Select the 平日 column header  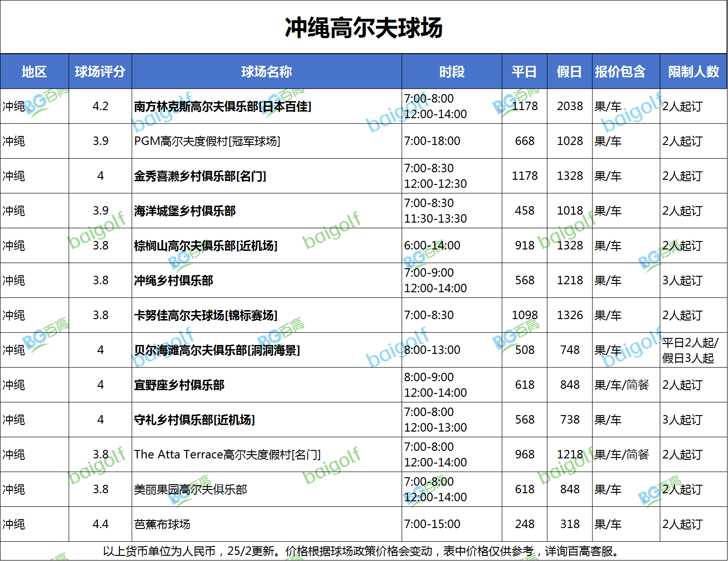(524, 72)
